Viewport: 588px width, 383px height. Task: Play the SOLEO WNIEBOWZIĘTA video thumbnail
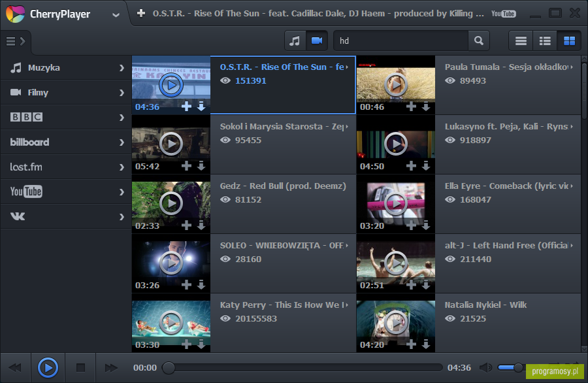(171, 263)
